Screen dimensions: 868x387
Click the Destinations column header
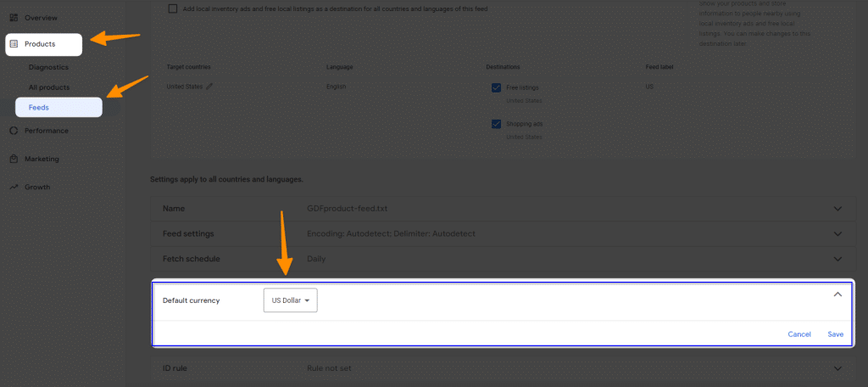(503, 66)
